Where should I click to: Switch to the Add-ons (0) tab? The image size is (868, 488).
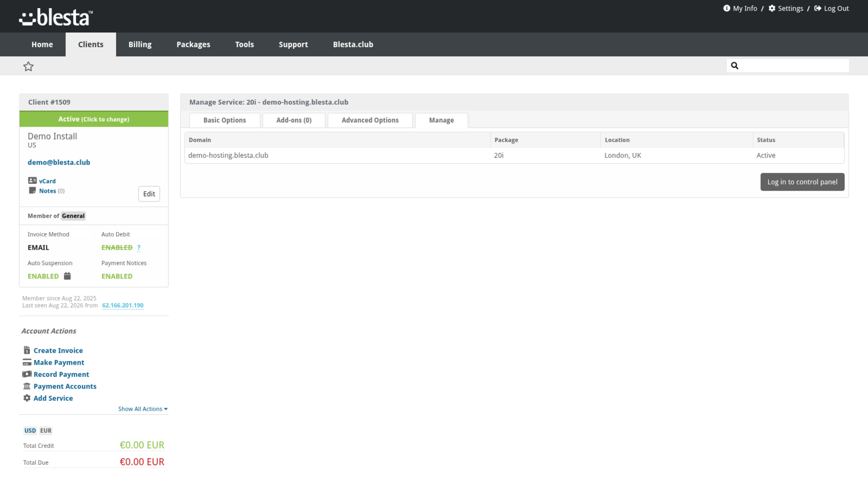coord(294,120)
